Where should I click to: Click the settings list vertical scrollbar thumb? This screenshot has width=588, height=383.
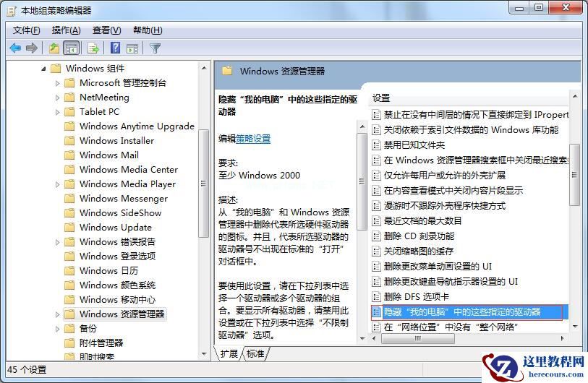[574, 175]
